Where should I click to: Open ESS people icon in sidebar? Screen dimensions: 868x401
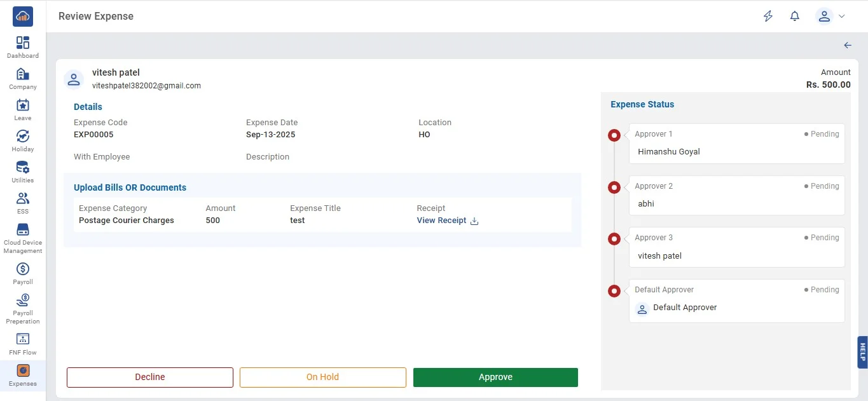[x=23, y=199]
